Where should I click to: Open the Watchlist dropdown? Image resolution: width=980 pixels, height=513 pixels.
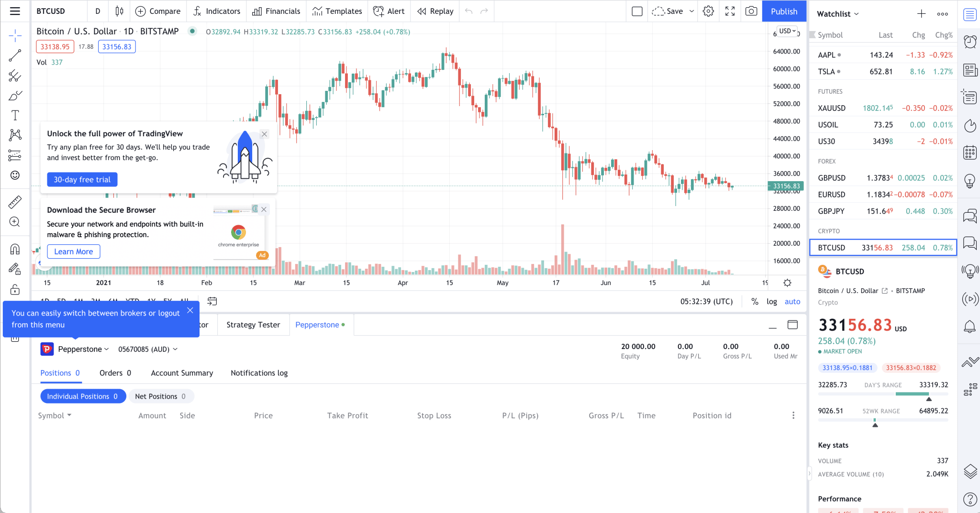(x=837, y=14)
